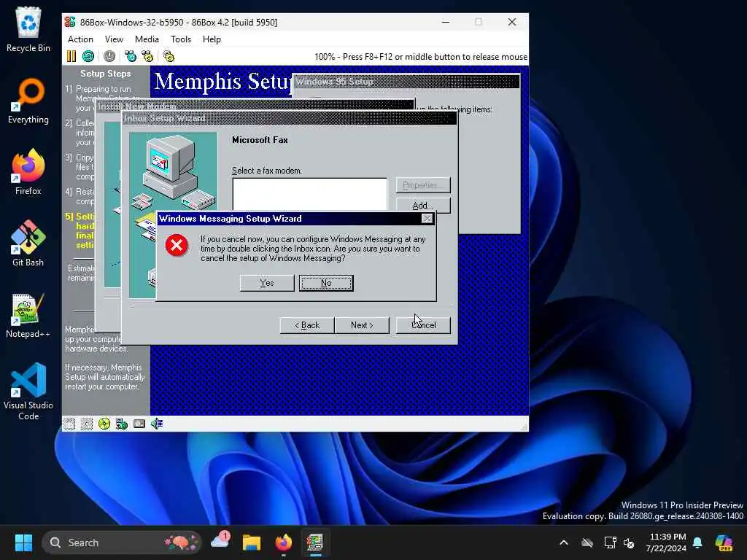This screenshot has height=560, width=747.
Task: Minimize the 86Box window
Action: point(446,23)
